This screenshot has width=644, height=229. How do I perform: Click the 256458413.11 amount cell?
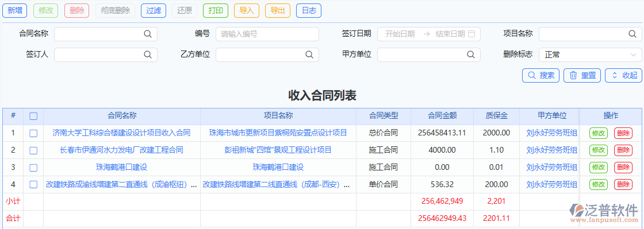coord(442,133)
